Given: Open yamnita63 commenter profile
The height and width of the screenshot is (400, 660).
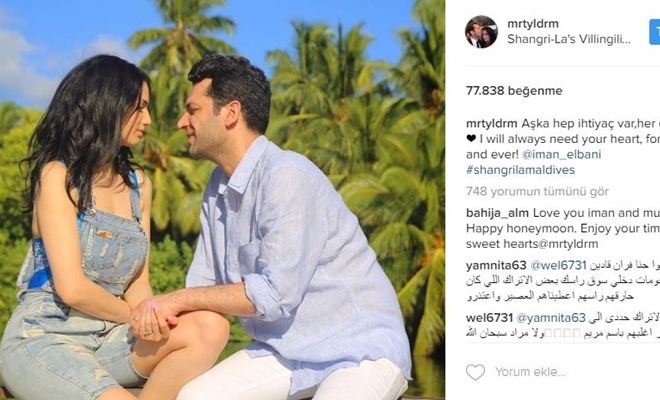Looking at the screenshot, I should [x=496, y=265].
